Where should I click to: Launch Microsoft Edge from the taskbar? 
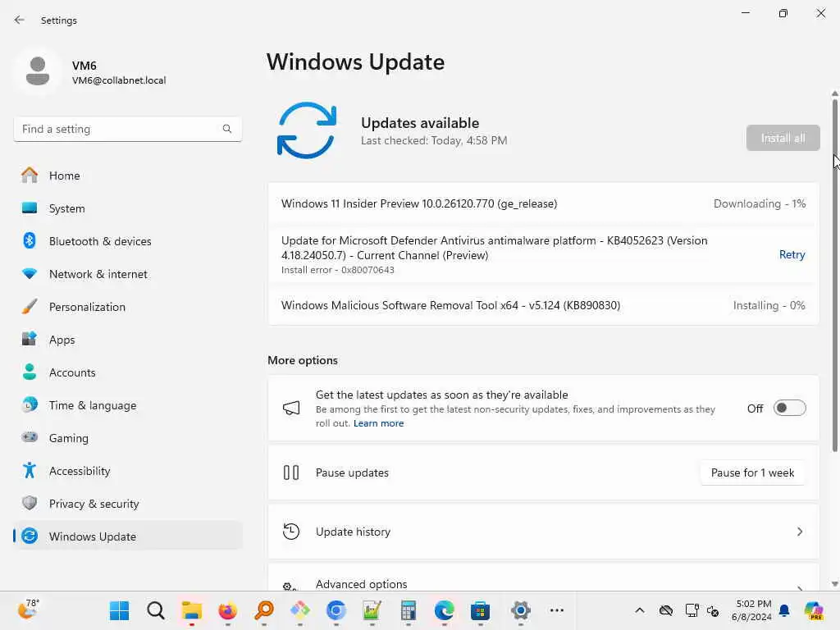pyautogui.click(x=444, y=610)
